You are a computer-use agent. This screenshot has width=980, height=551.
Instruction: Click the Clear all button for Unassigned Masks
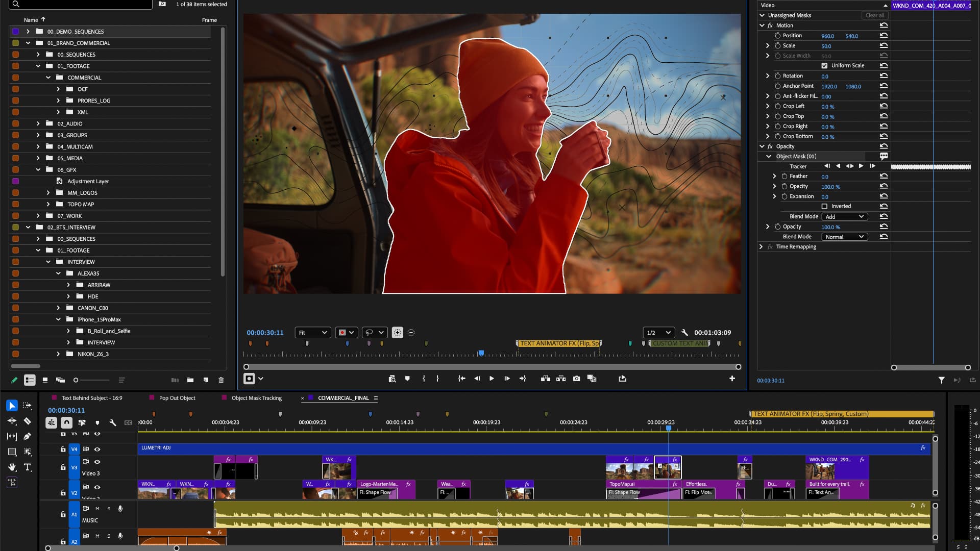[x=875, y=15]
